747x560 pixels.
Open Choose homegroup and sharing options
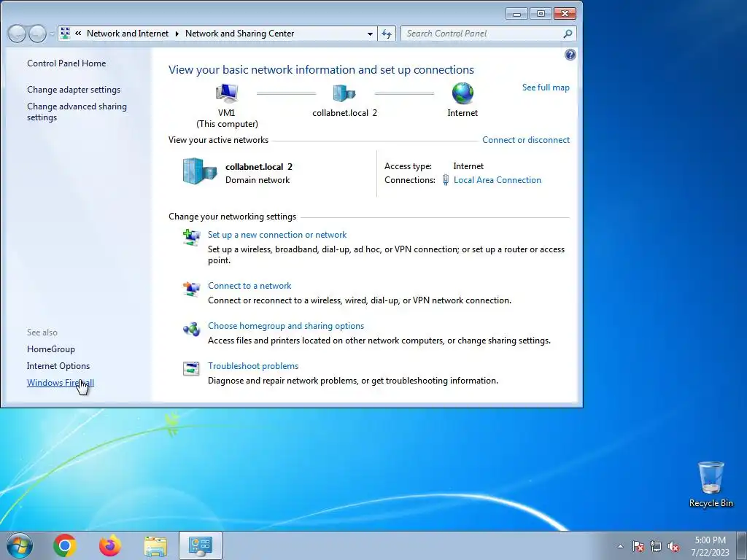(286, 326)
